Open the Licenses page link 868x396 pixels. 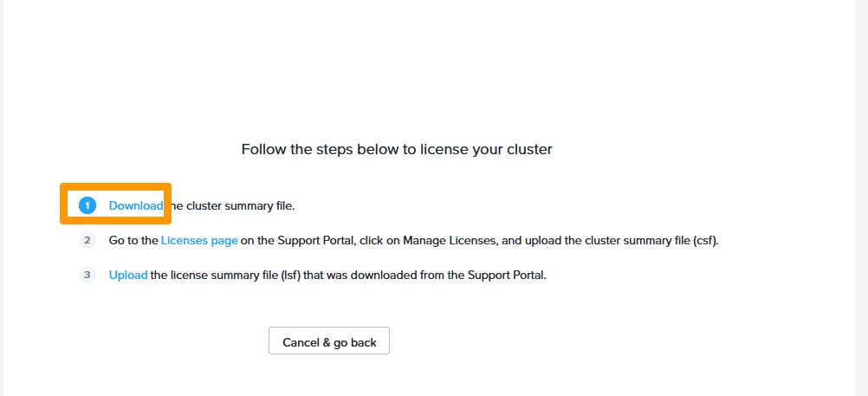click(199, 240)
